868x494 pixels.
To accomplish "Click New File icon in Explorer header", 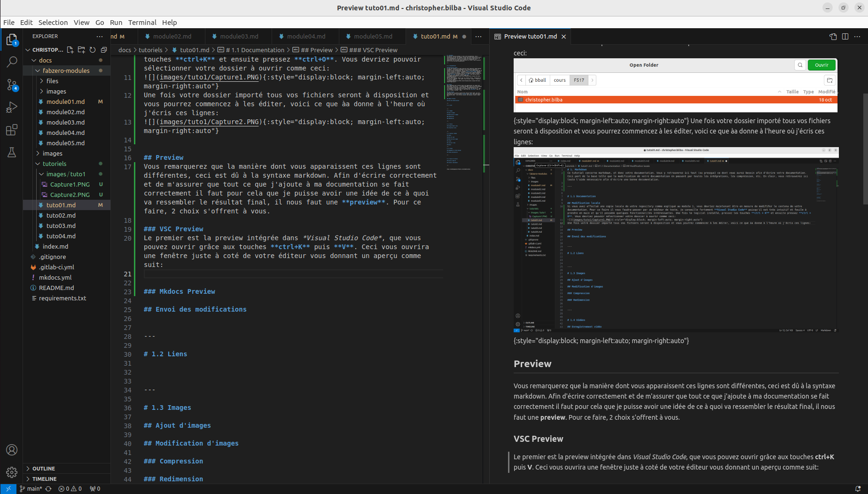I will [x=70, y=50].
